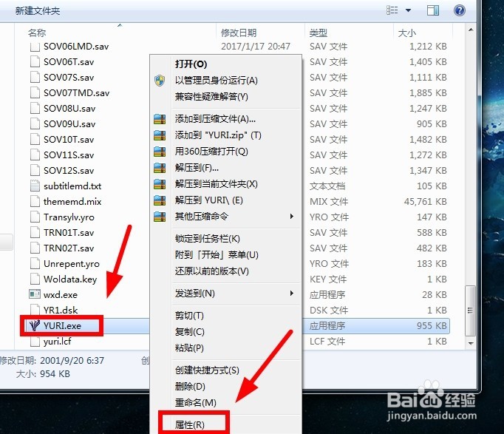Select the SOV06LMD.sav file name
The height and width of the screenshot is (434, 504).
76,47
